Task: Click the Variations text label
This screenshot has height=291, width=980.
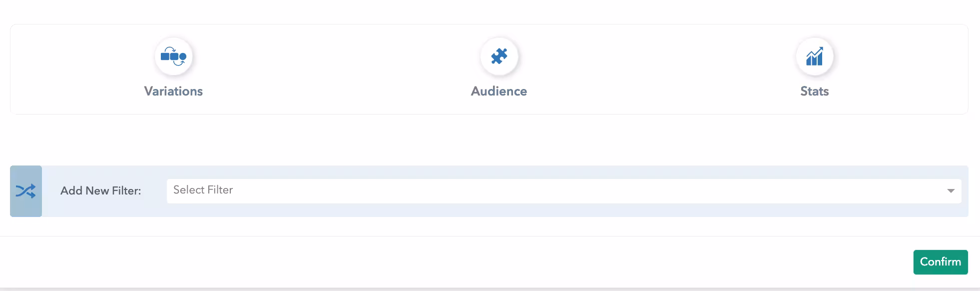Action: click(173, 91)
